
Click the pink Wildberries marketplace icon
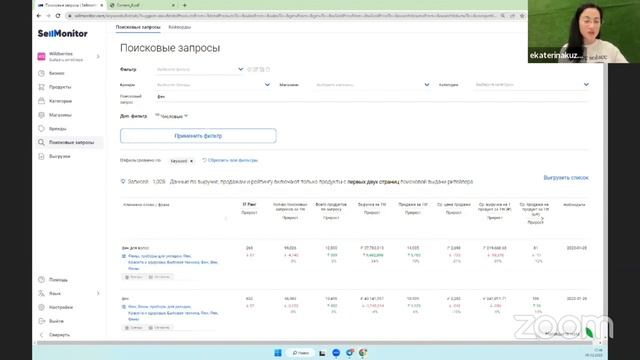pyautogui.click(x=41, y=56)
